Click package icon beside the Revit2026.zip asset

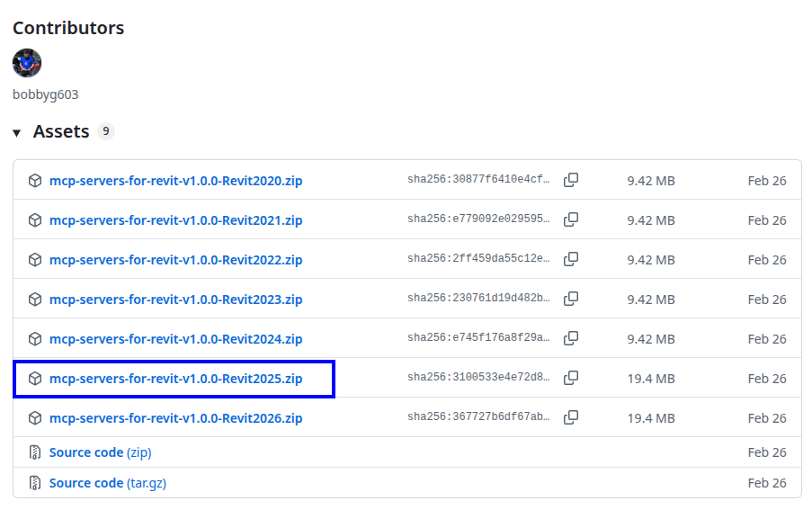(x=35, y=418)
